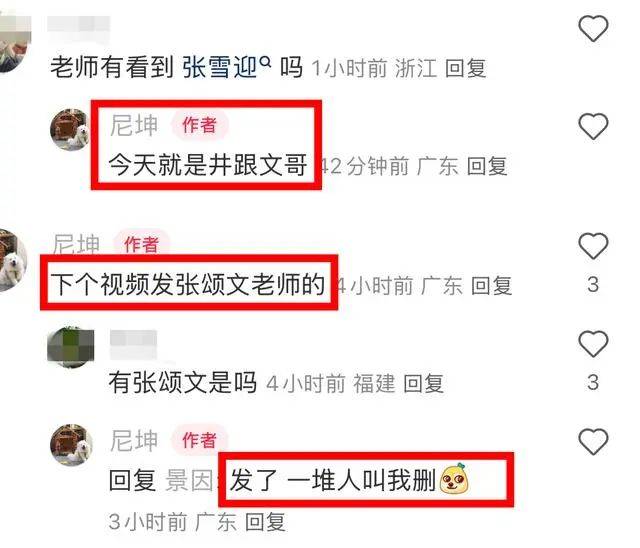Like the 今天就是井跟文哥 reply
Screen dimensions: 640x548
tap(593, 126)
